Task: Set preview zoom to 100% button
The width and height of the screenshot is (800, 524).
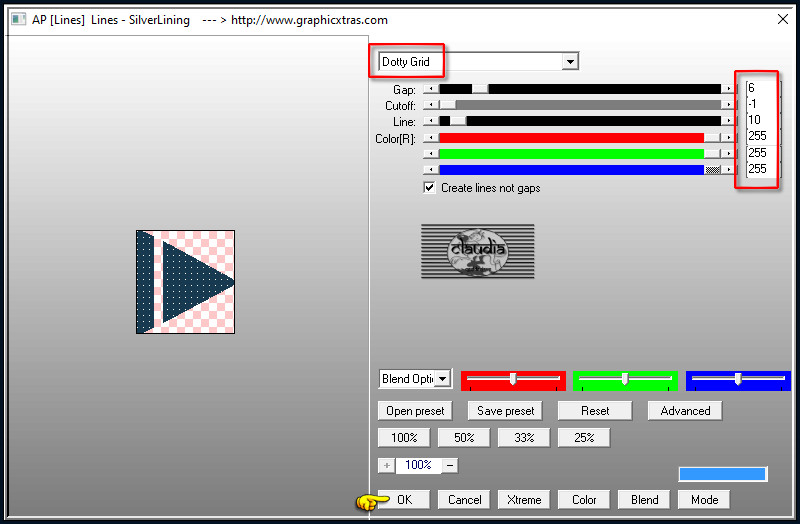Action: (x=404, y=438)
